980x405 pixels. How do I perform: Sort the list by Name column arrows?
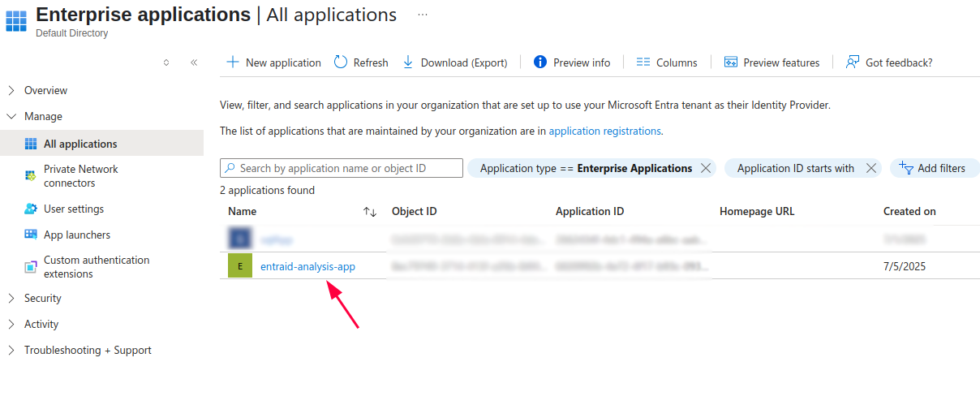(x=370, y=212)
